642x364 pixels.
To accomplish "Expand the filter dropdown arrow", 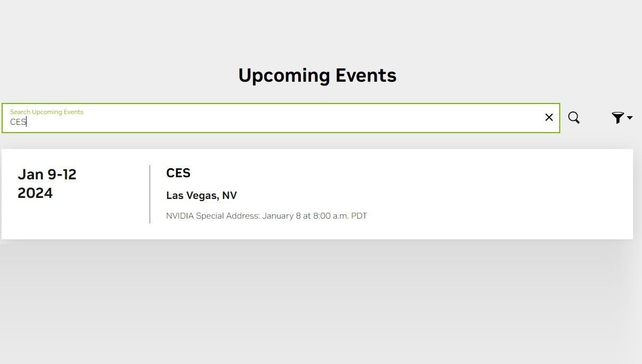I will (x=630, y=118).
